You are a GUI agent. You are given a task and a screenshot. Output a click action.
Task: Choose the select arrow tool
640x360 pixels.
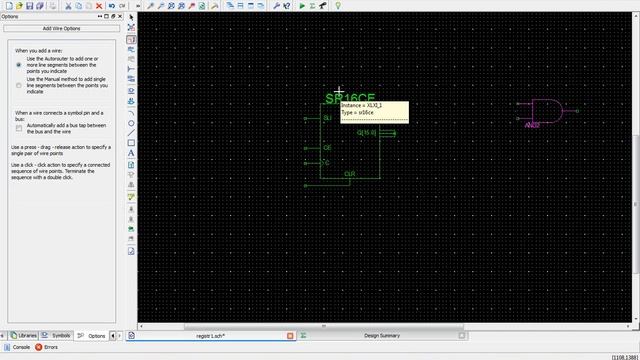131,18
